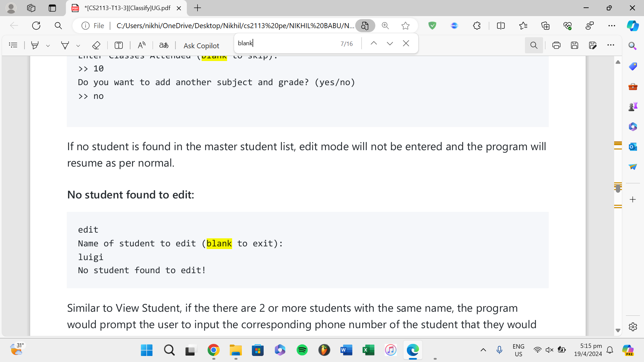Expand the highlight color dropdown
Image resolution: width=644 pixels, height=362 pixels.
tap(48, 46)
